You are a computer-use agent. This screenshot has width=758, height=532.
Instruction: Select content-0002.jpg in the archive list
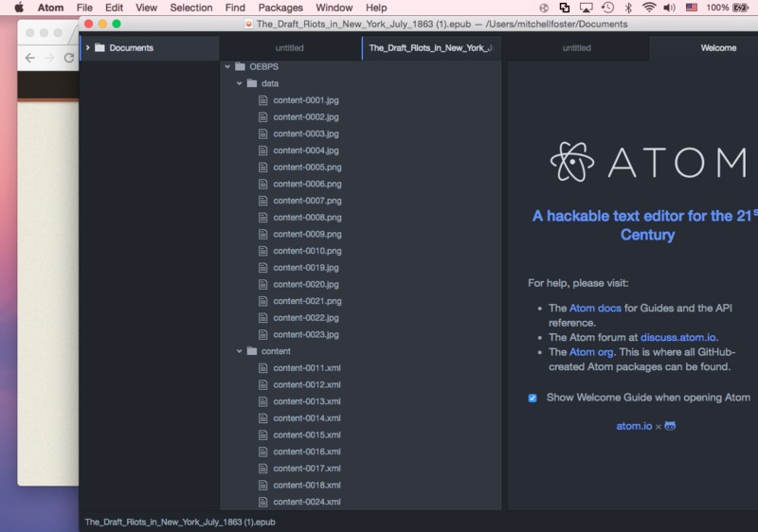click(306, 116)
